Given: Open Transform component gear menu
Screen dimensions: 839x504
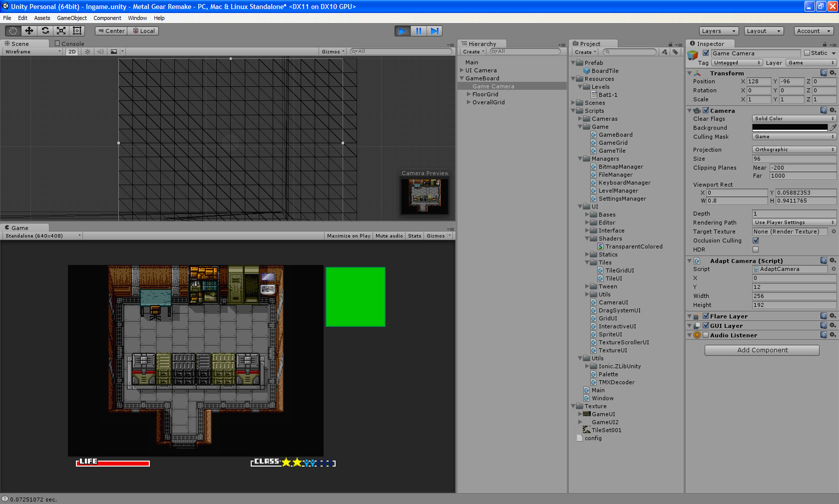Looking at the screenshot, I should coord(833,73).
